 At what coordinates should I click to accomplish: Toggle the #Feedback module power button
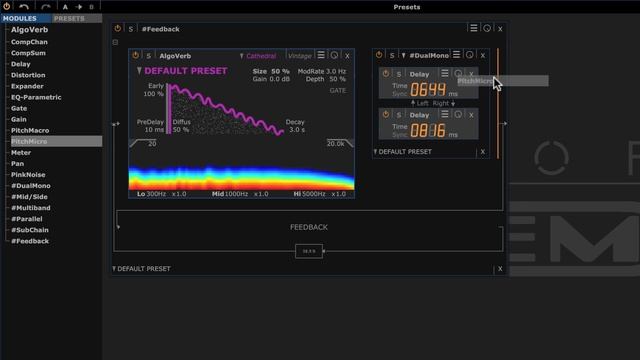point(118,29)
